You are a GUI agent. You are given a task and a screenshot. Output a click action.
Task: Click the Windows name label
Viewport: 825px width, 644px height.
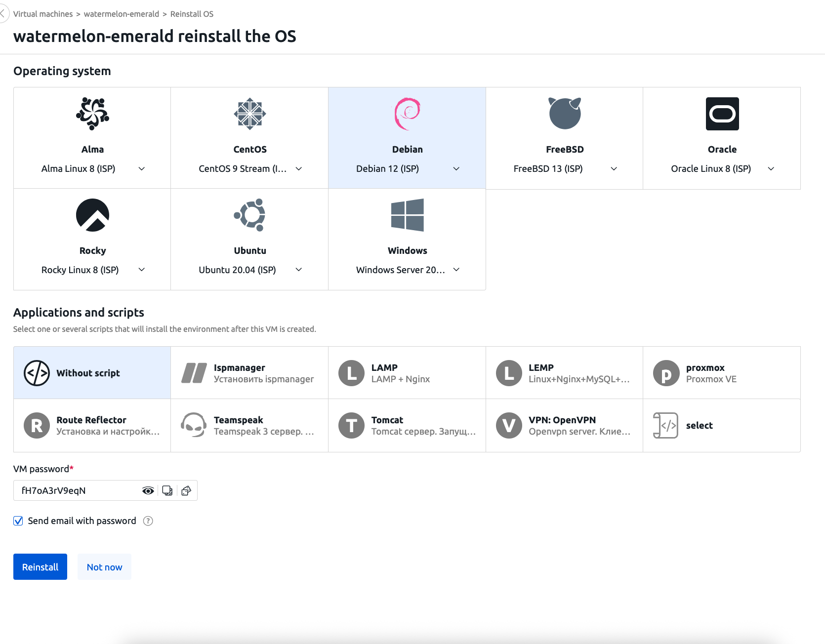407,251
